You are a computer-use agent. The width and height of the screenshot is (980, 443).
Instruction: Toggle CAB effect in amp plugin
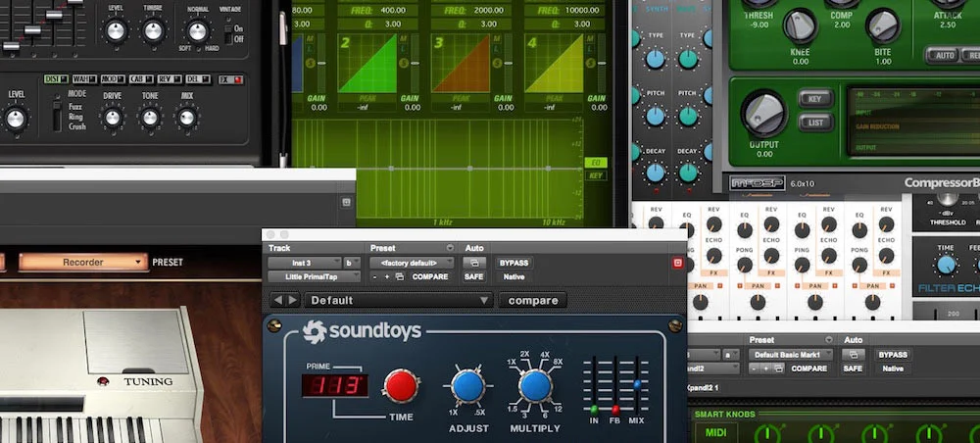(141, 79)
